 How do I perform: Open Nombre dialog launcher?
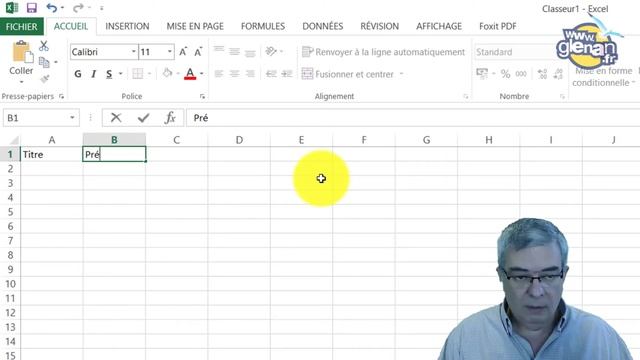pos(562,96)
